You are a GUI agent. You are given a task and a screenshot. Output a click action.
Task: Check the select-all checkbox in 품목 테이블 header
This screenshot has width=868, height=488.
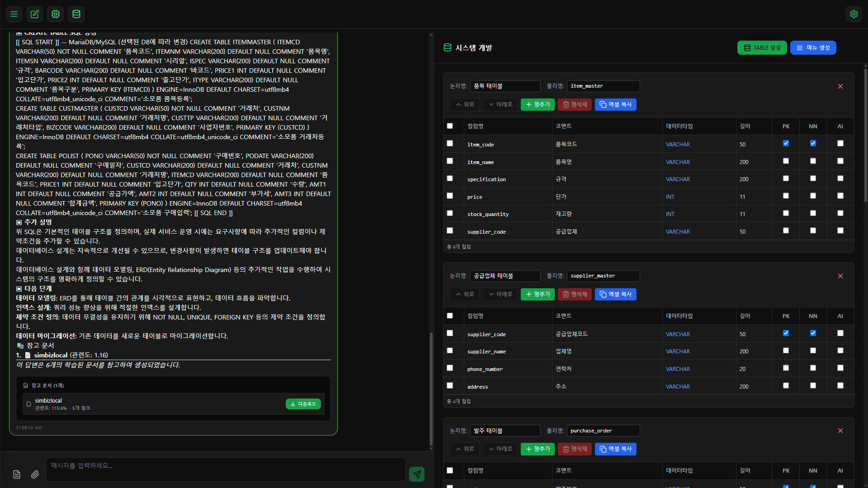pyautogui.click(x=450, y=126)
